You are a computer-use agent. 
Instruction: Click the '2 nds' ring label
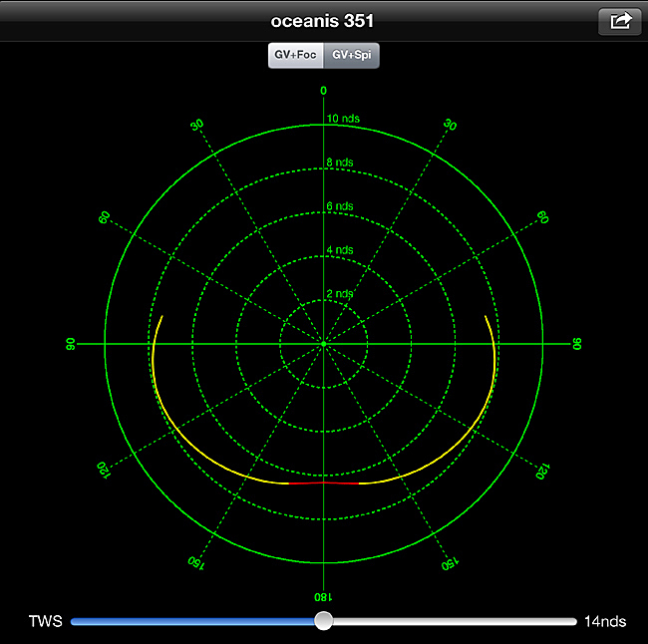pos(340,294)
